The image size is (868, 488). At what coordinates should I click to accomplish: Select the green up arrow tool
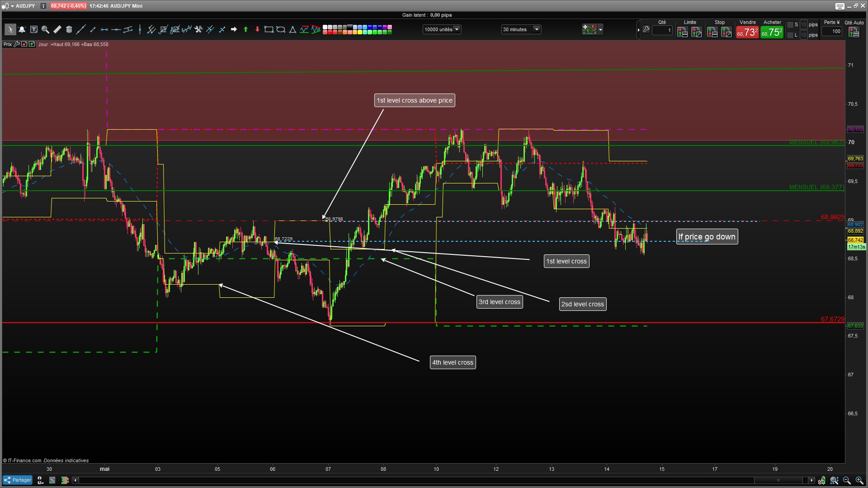click(245, 30)
